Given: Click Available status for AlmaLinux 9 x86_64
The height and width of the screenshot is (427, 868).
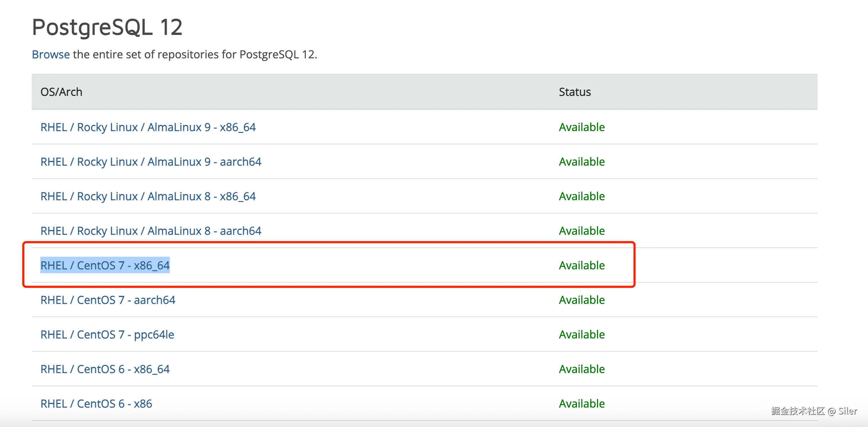Looking at the screenshot, I should coord(582,127).
